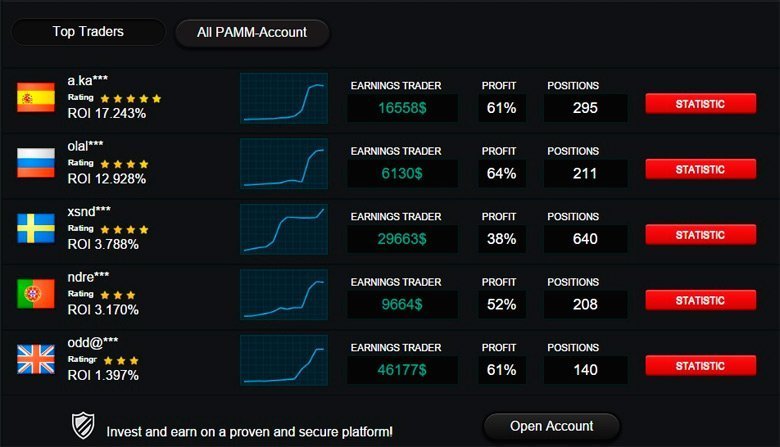Click the five-star rating of a.ka***
The width and height of the screenshot is (780, 447).
[131, 98]
